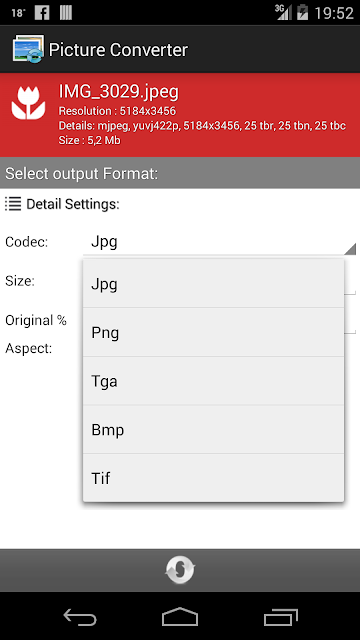The height and width of the screenshot is (640, 360).
Task: Tap the Picture Converter app logo icon
Action: [x=28, y=49]
